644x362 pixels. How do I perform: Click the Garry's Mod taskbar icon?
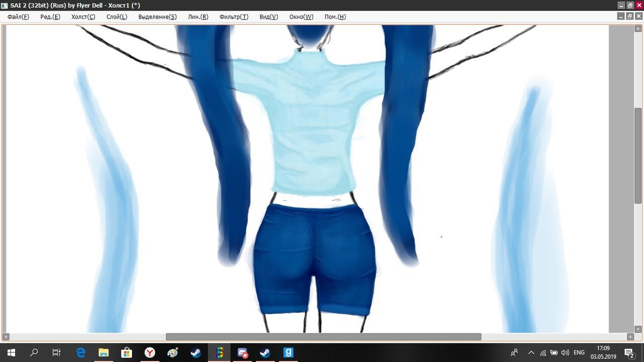point(288,352)
